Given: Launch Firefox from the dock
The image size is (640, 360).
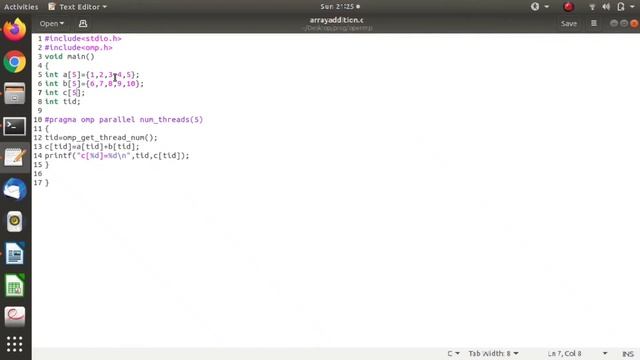Looking at the screenshot, I should 15,29.
